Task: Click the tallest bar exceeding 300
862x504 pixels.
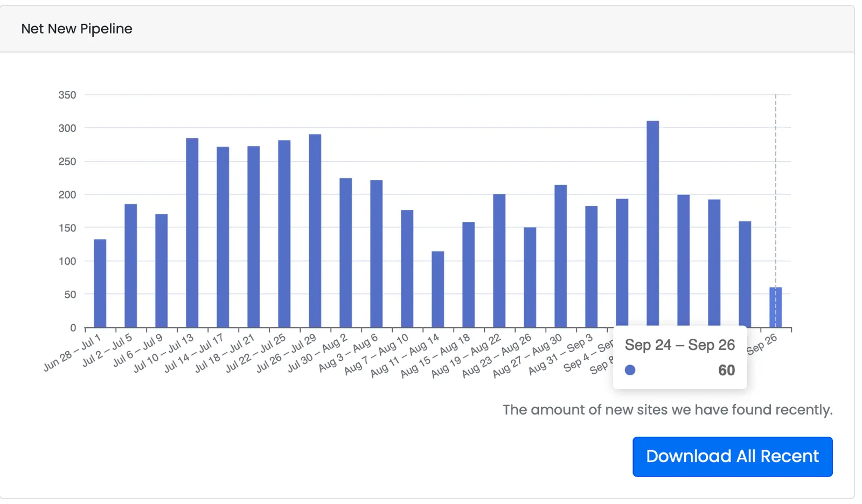Action: pos(652,224)
